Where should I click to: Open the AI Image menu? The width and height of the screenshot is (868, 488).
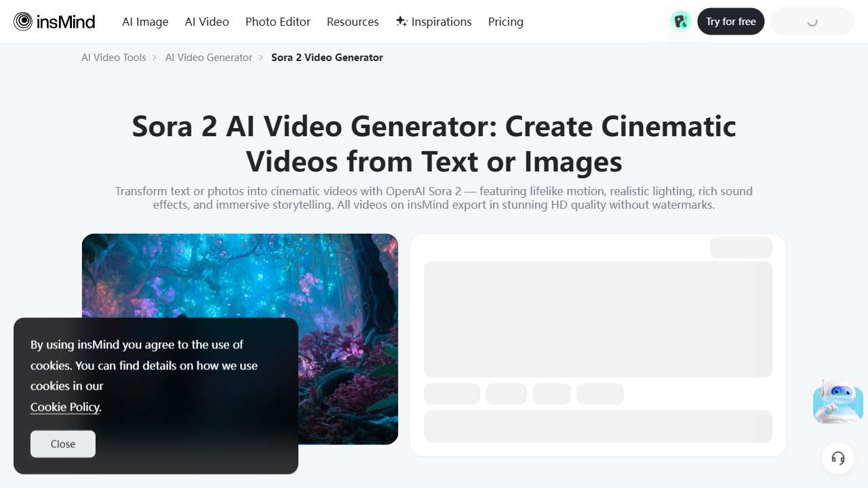[x=144, y=22]
